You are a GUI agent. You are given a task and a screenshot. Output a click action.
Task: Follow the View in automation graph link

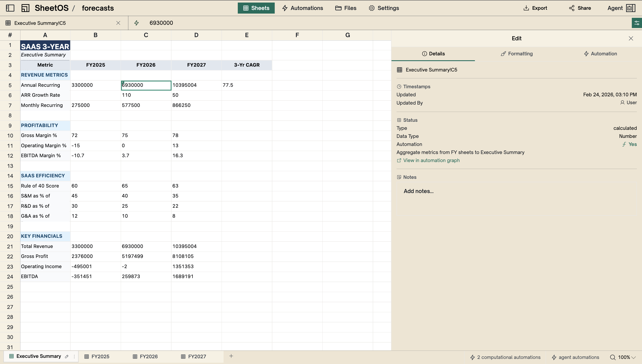(431, 160)
